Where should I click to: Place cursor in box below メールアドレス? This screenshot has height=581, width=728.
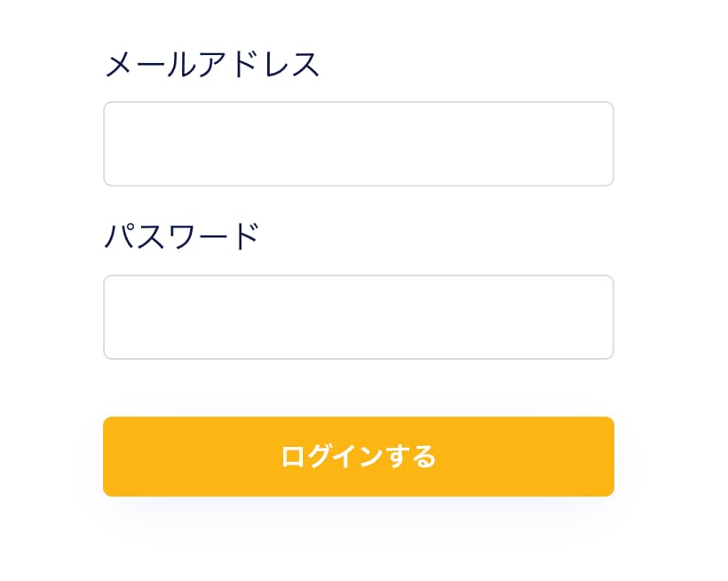click(x=359, y=144)
